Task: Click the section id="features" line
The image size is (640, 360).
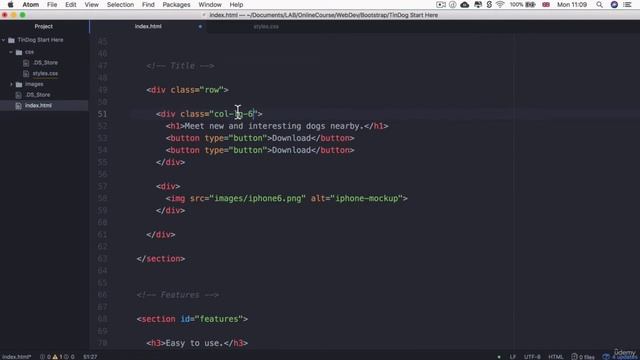Action: click(192, 319)
